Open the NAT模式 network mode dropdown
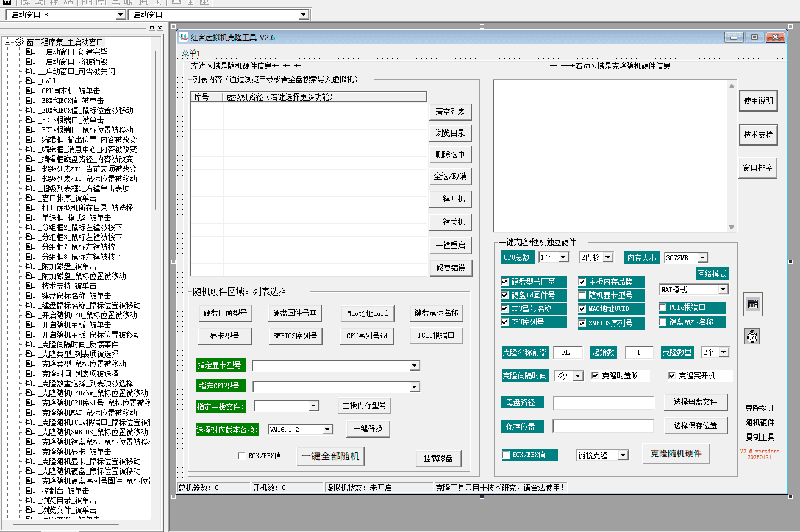The width and height of the screenshot is (800, 532). tap(723, 289)
